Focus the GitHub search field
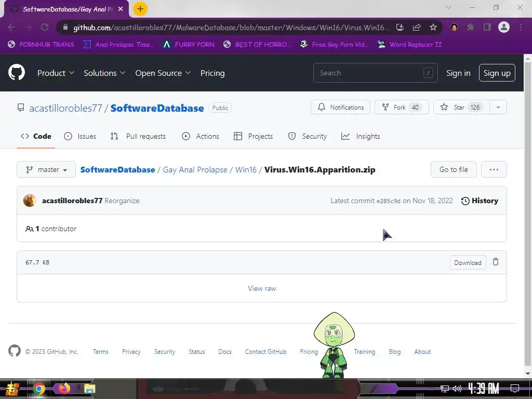532x399 pixels. click(375, 73)
